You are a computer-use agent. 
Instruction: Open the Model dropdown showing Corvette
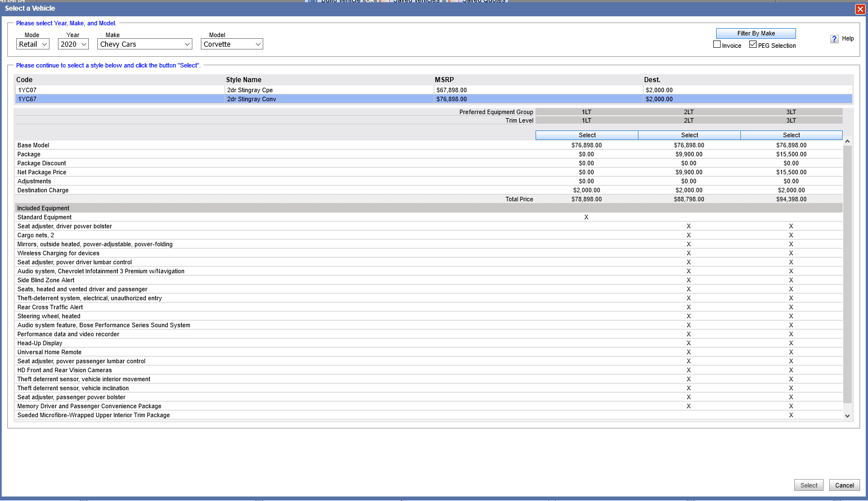tap(232, 44)
